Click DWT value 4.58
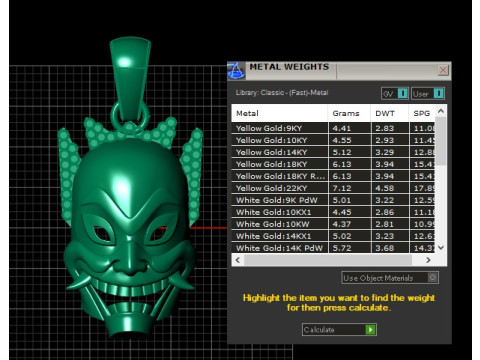The height and width of the screenshot is (360, 480). pyautogui.click(x=385, y=188)
